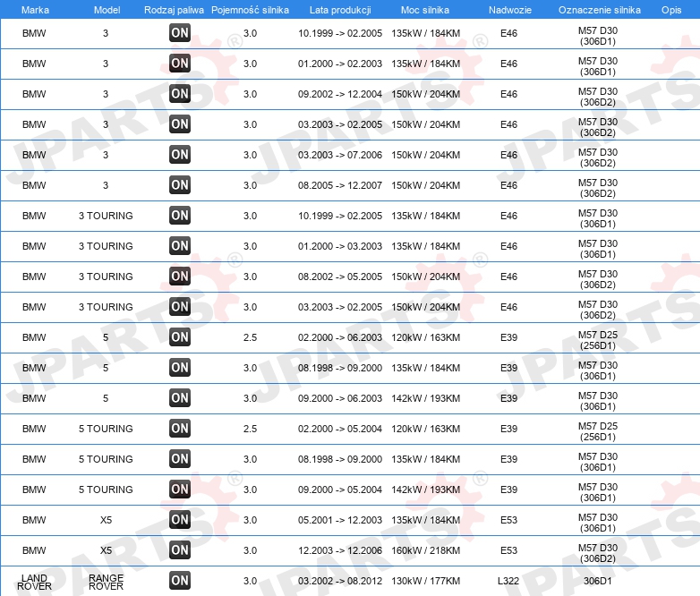Viewport: 700px width, 596px height.
Task: Click ON icon, BMW 5 row 08.1998 -> 09.2000
Action: coord(180,368)
